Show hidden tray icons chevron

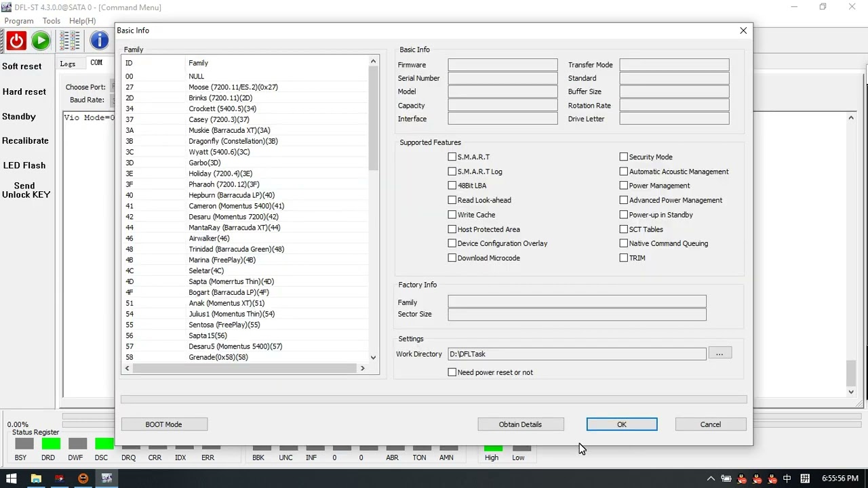coord(711,479)
